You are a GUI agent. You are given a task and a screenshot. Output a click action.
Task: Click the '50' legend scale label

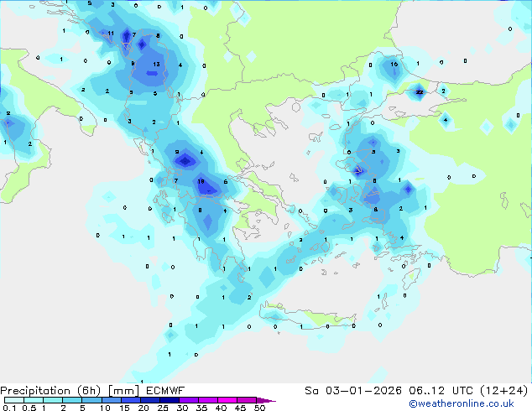click(x=259, y=408)
